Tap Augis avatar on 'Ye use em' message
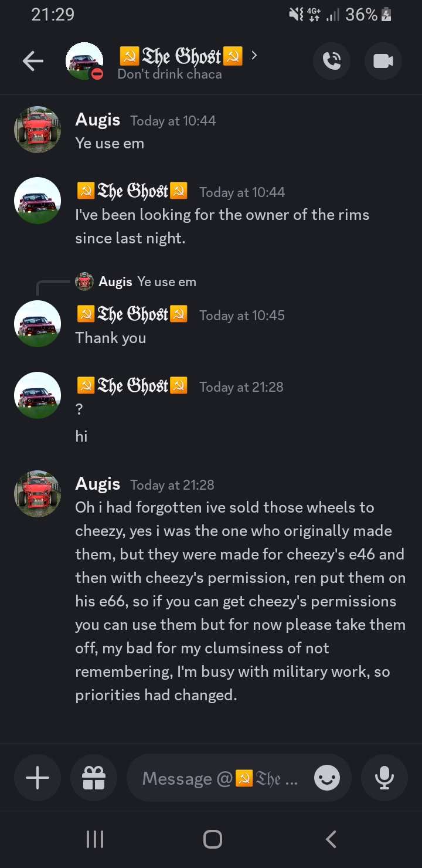 [x=38, y=130]
